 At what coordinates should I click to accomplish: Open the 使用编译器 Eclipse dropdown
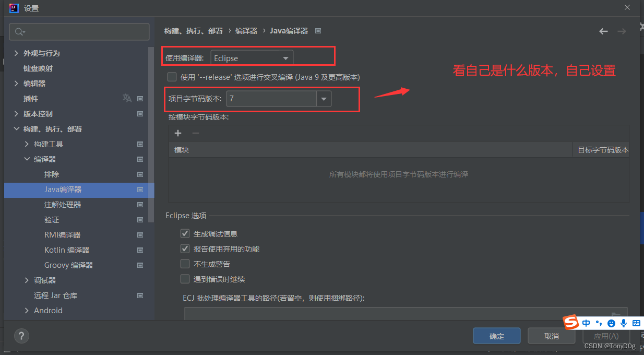(x=252, y=58)
